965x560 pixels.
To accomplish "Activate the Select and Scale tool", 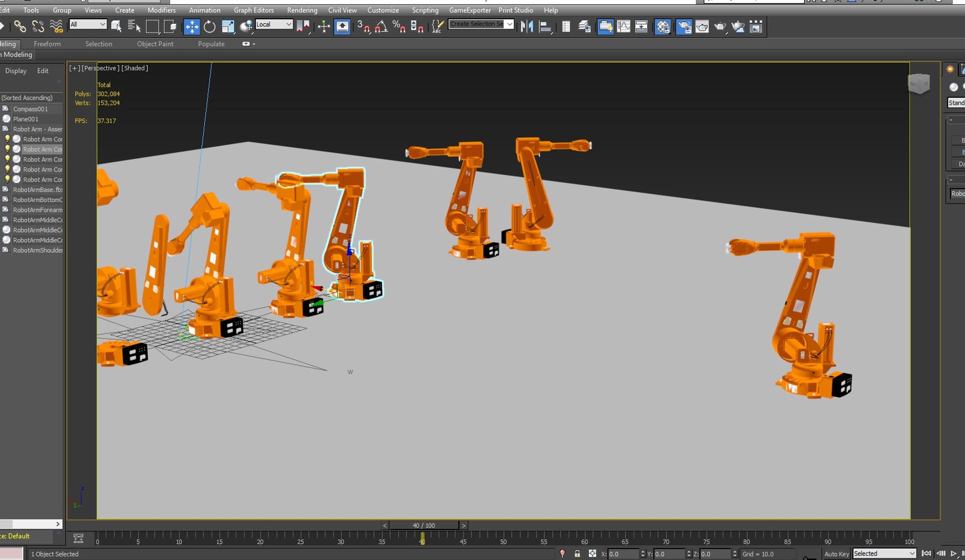I will point(228,26).
